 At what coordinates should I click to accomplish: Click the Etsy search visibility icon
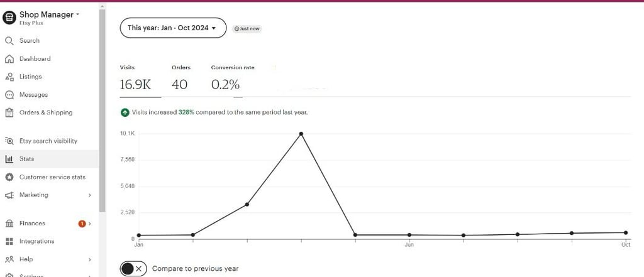point(9,141)
